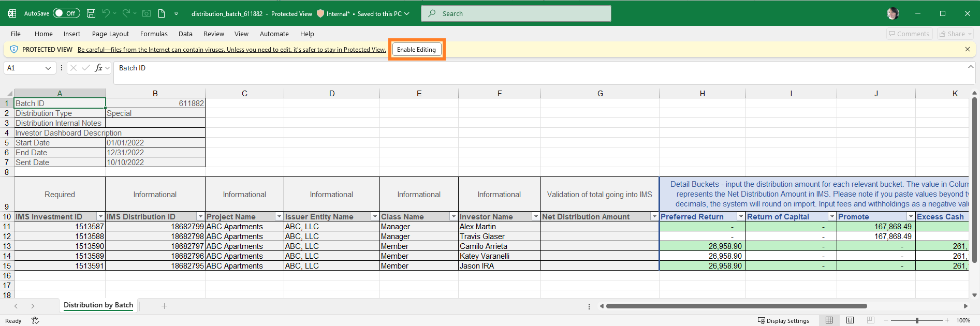Expand the Saved to this PC dropdown

[407, 14]
